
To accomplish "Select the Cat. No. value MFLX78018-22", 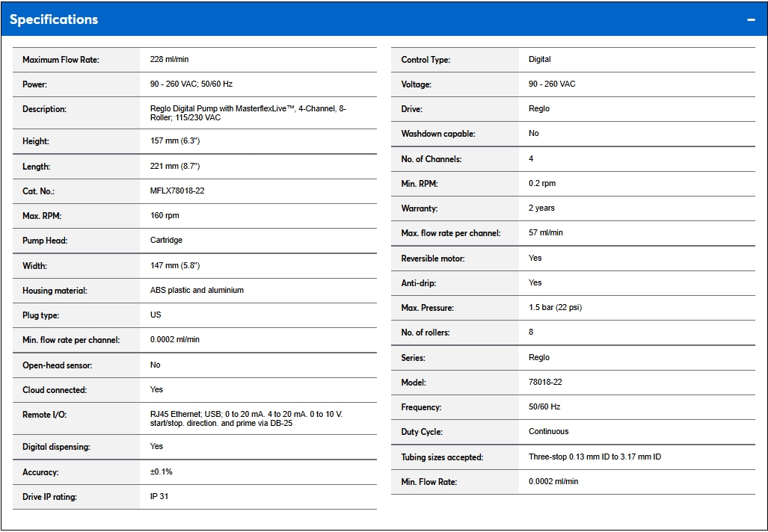I will [177, 191].
